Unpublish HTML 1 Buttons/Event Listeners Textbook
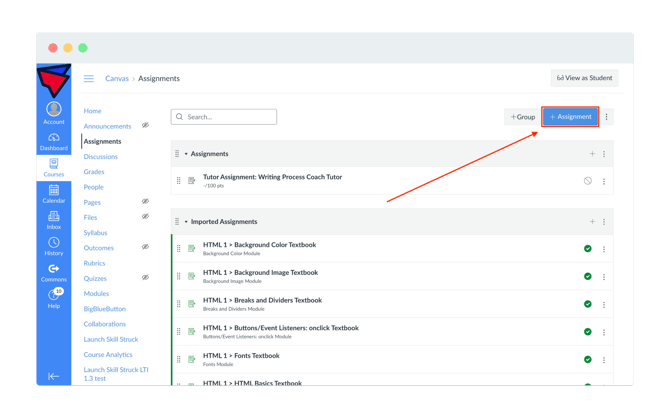 pos(588,332)
